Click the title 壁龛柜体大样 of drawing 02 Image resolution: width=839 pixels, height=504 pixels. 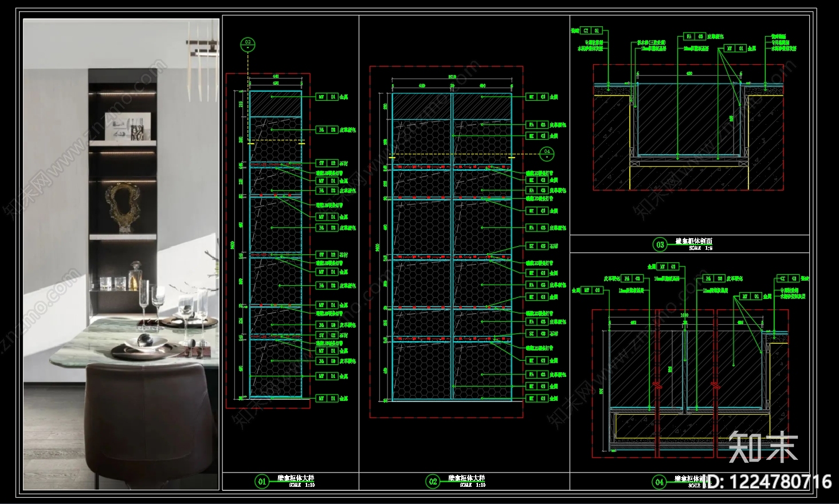click(466, 478)
